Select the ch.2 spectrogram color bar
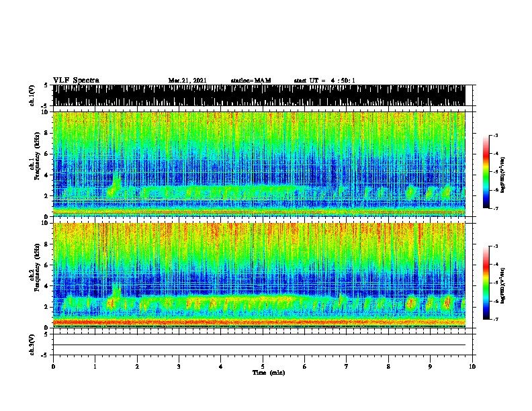This screenshot has width=532, height=411. (486, 283)
